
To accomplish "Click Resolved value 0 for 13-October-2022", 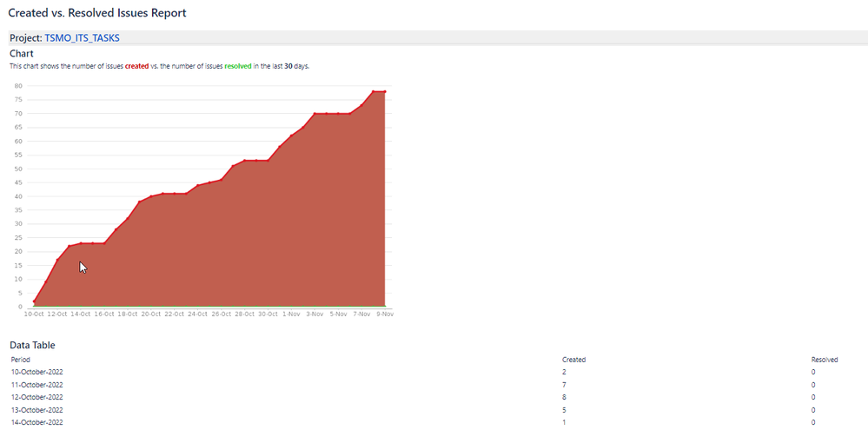I will click(x=813, y=410).
